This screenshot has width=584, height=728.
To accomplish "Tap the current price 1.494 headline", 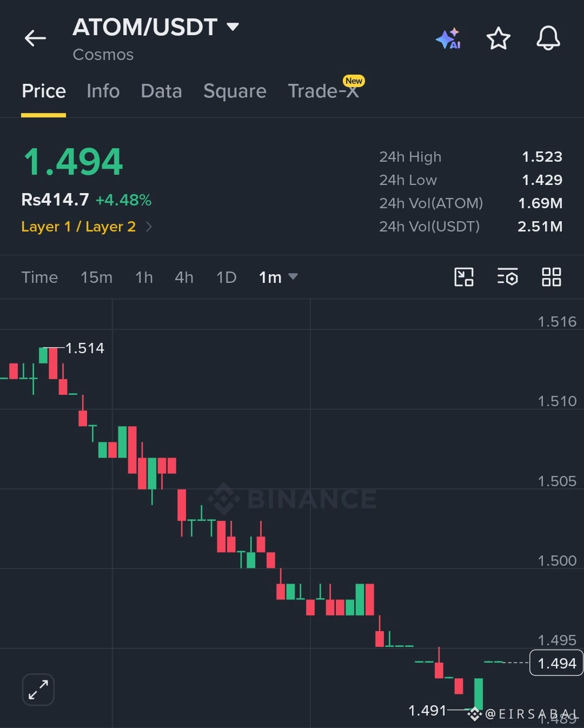I will click(x=73, y=162).
